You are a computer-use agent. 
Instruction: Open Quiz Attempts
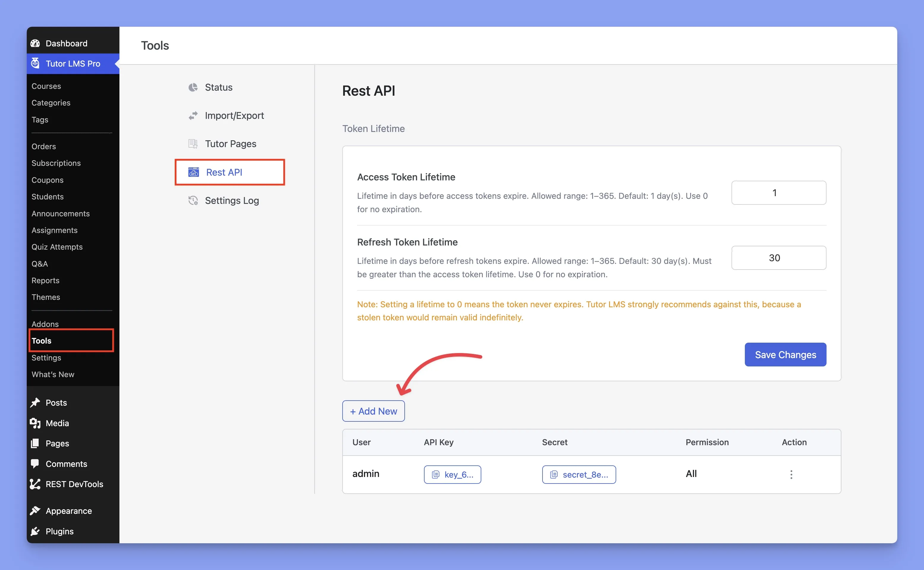point(57,247)
